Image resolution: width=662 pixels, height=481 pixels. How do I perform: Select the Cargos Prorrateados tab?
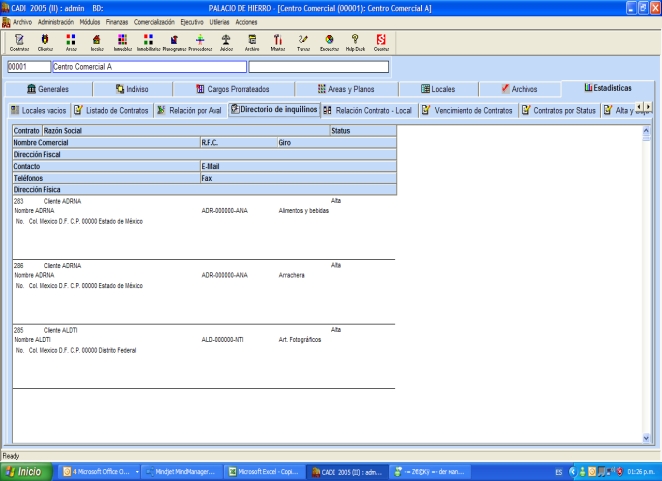pyautogui.click(x=231, y=89)
